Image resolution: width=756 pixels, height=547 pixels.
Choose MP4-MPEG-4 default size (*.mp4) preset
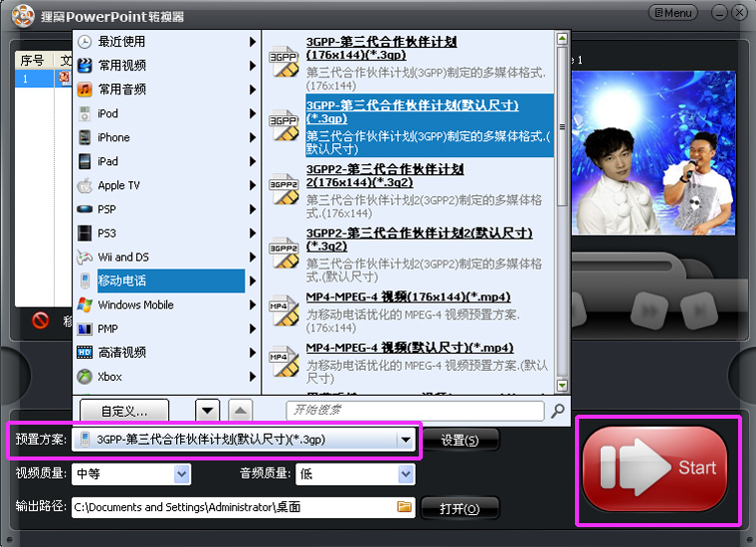[410, 363]
